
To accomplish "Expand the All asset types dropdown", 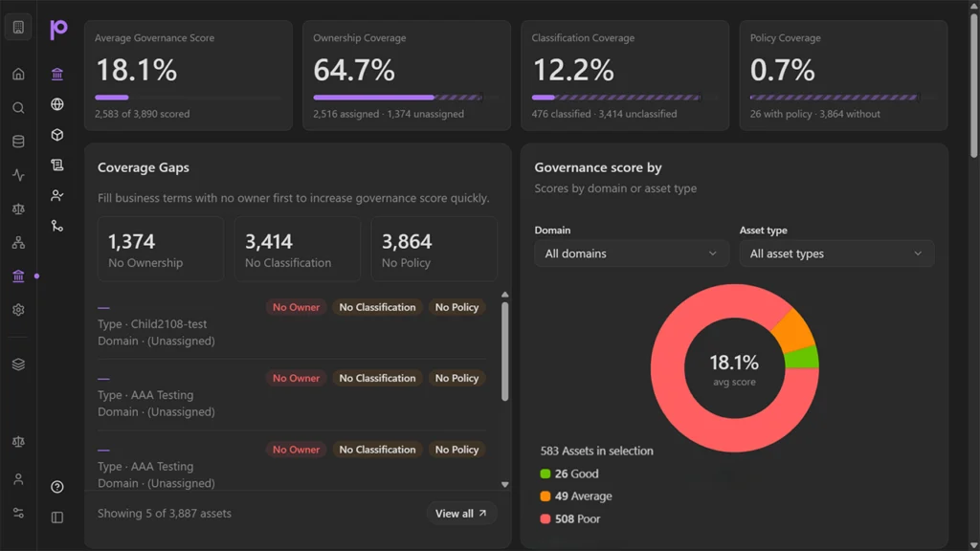I will (x=836, y=253).
